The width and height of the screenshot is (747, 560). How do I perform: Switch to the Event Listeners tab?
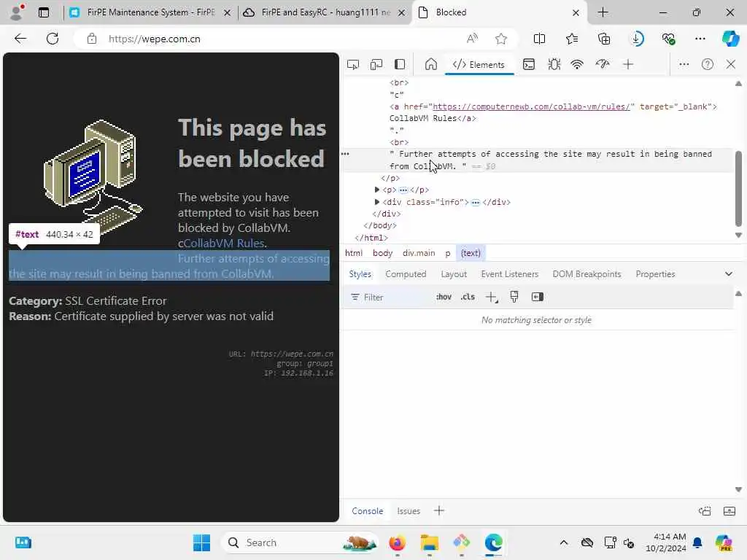tap(510, 274)
